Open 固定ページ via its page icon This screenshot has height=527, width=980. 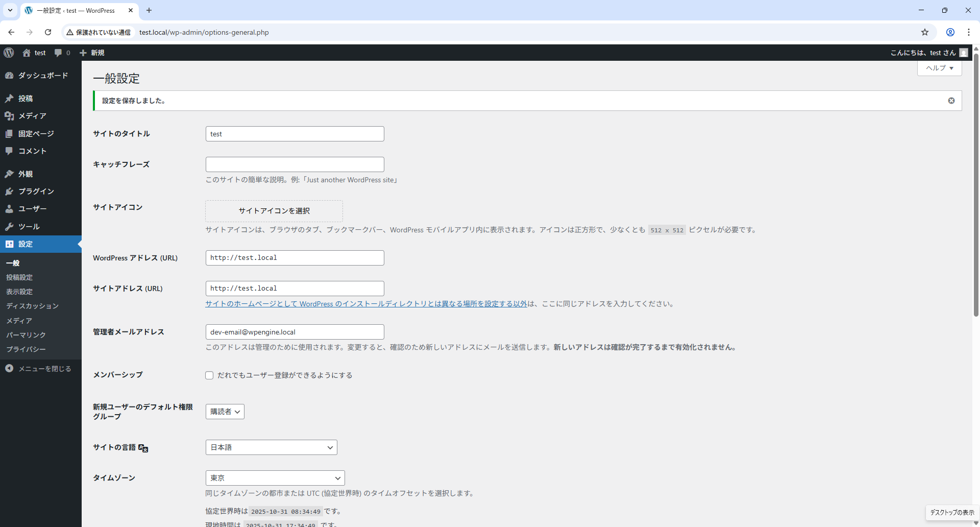tap(9, 134)
